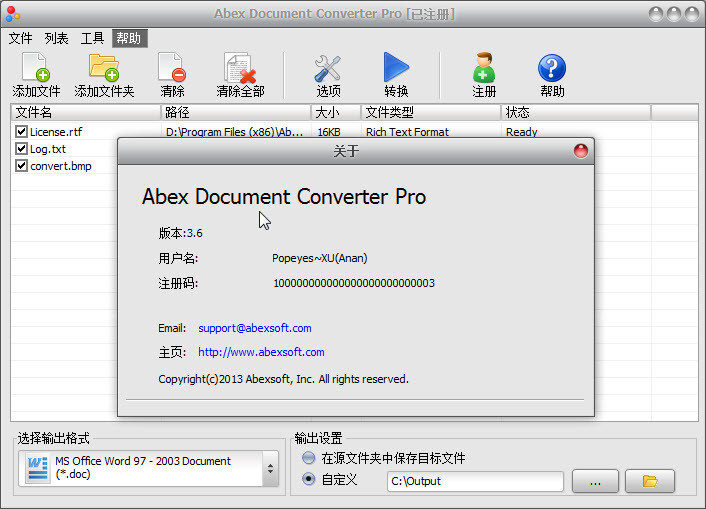The height and width of the screenshot is (509, 706).
Task: Click the Clear All (清除全部) icon
Action: point(240,68)
